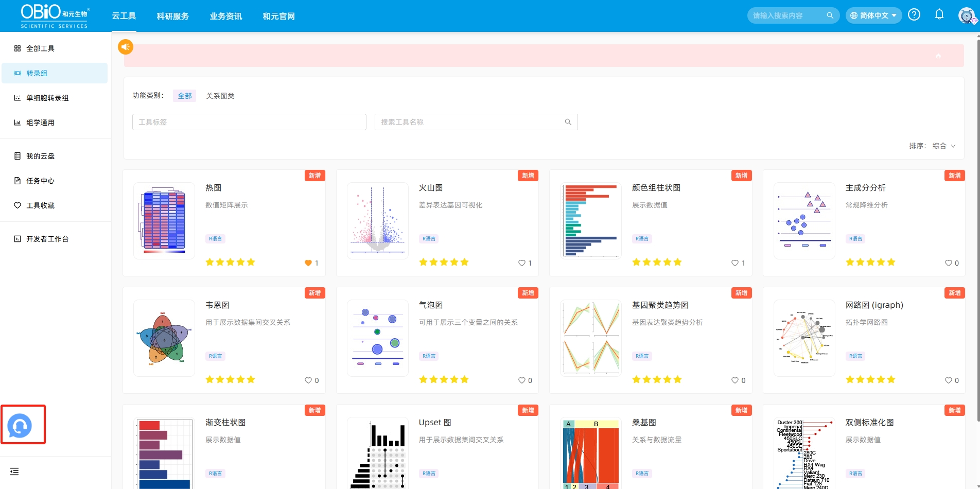980x489 pixels.
Task: Open the 科研服务 top menu
Action: (x=172, y=16)
